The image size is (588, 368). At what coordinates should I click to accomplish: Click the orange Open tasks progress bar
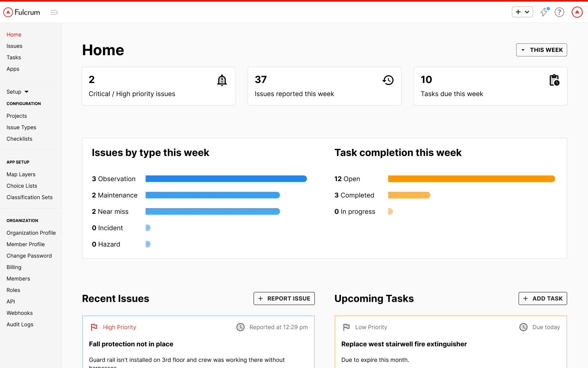coord(471,179)
